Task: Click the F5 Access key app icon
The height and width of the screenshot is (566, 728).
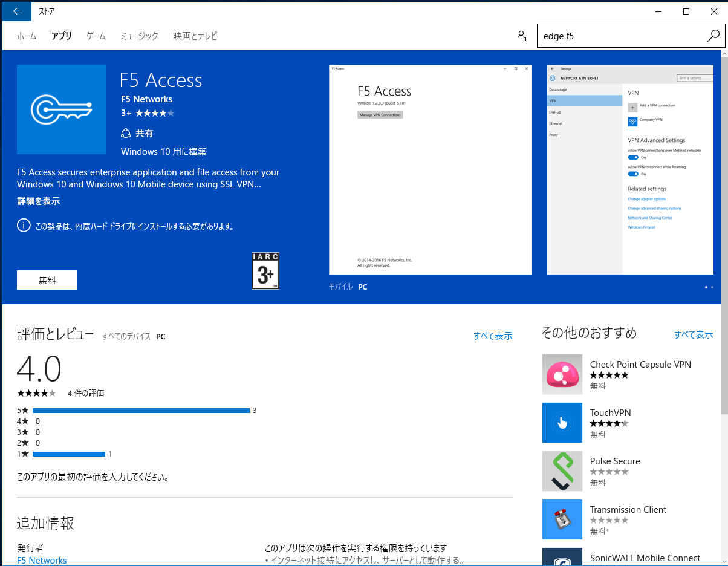Action: [62, 109]
